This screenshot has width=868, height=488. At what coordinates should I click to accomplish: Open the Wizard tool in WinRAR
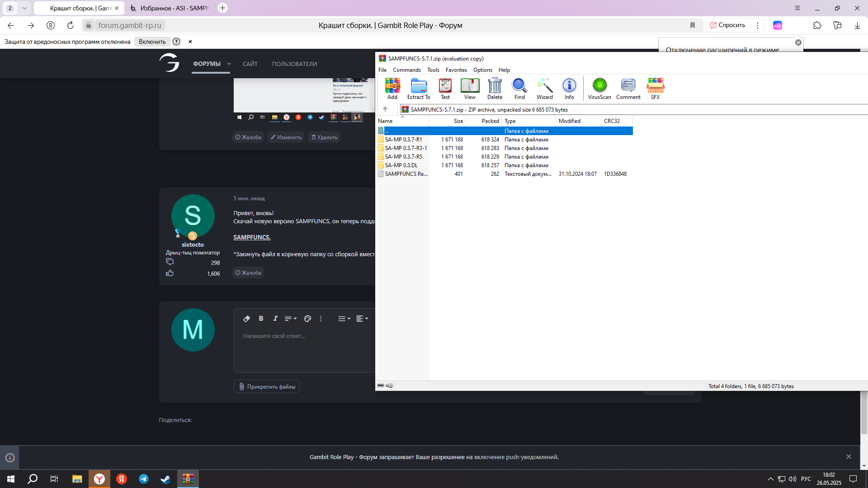[x=544, y=88]
